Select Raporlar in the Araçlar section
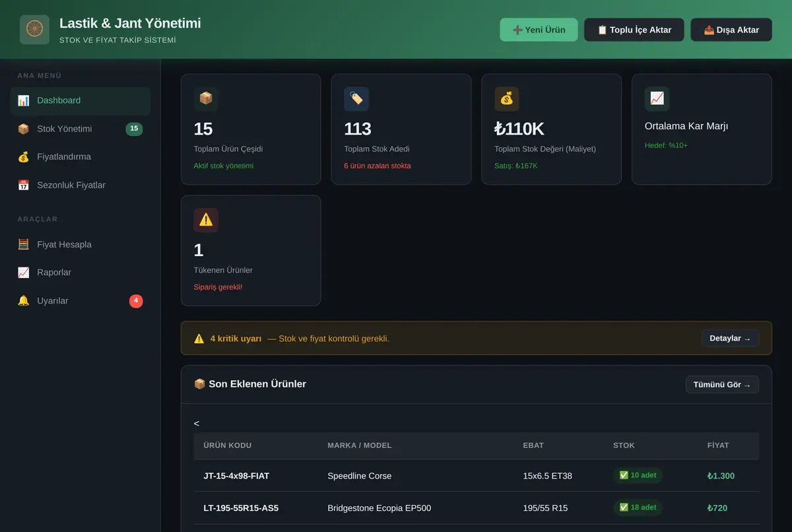 pyautogui.click(x=80, y=273)
